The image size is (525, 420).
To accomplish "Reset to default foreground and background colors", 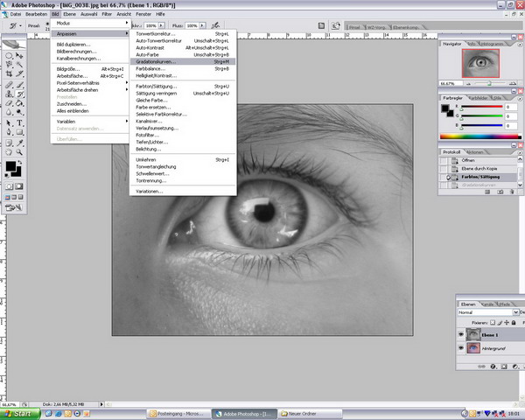I will [7, 175].
